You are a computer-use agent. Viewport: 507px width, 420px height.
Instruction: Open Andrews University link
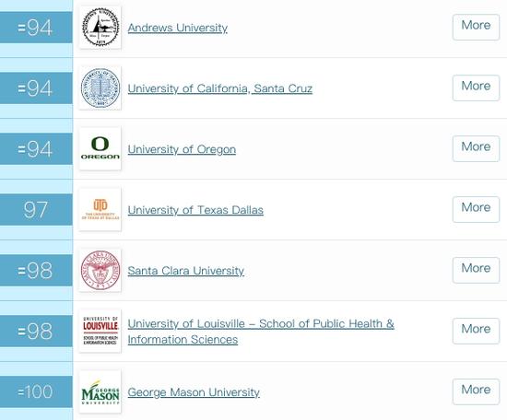pos(178,28)
